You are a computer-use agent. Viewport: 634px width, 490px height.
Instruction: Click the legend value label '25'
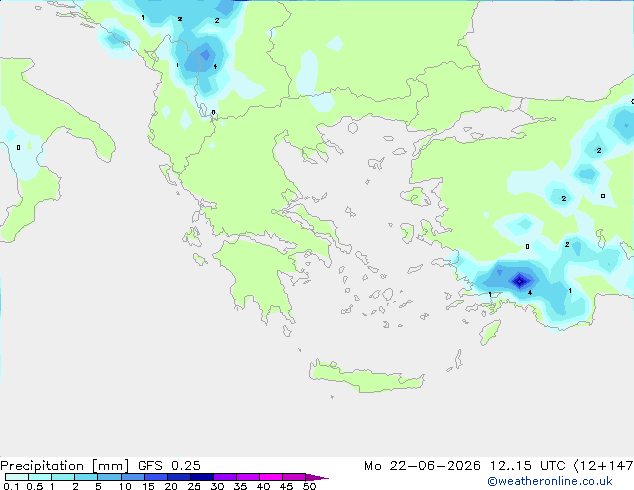click(x=194, y=486)
